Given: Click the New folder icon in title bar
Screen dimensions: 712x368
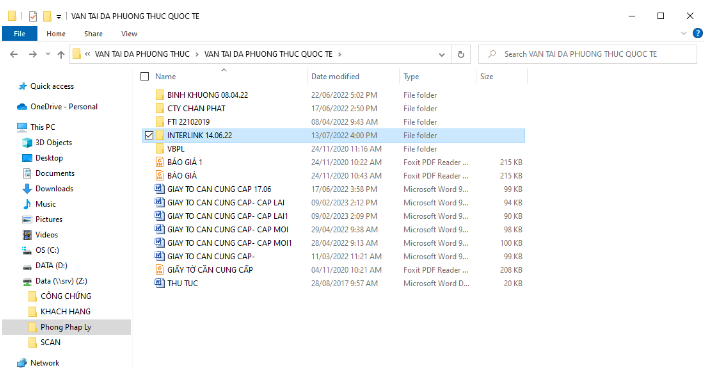Looking at the screenshot, I should click(x=47, y=16).
